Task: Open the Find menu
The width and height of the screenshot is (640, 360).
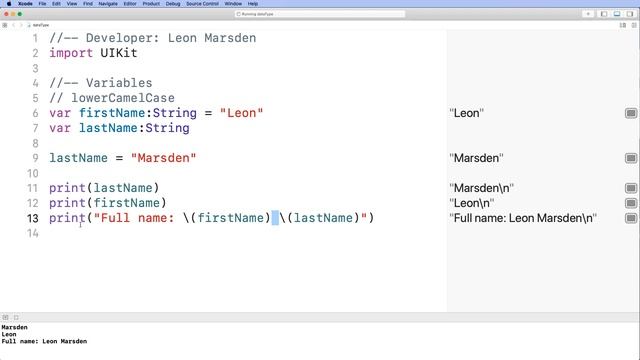Action: click(x=88, y=4)
